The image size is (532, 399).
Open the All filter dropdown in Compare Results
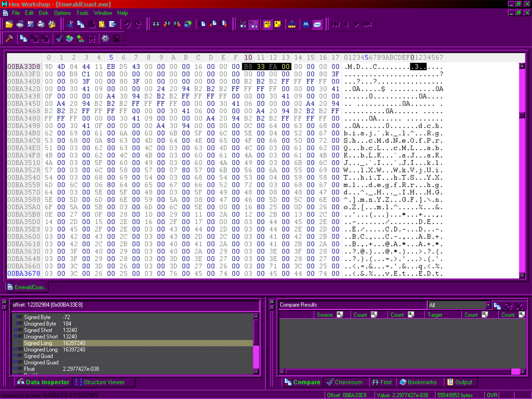(488, 305)
